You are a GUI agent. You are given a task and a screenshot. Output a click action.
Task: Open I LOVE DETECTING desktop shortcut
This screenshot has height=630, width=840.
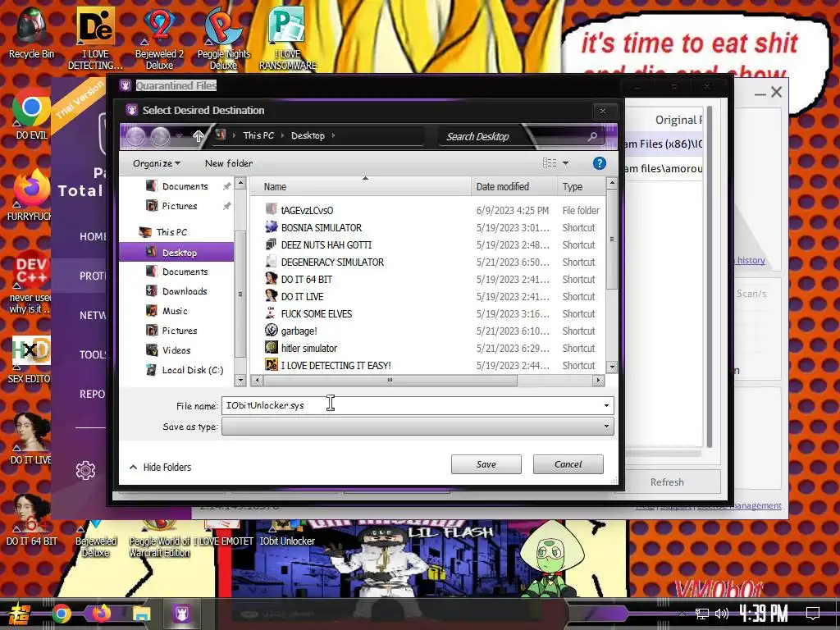95,38
